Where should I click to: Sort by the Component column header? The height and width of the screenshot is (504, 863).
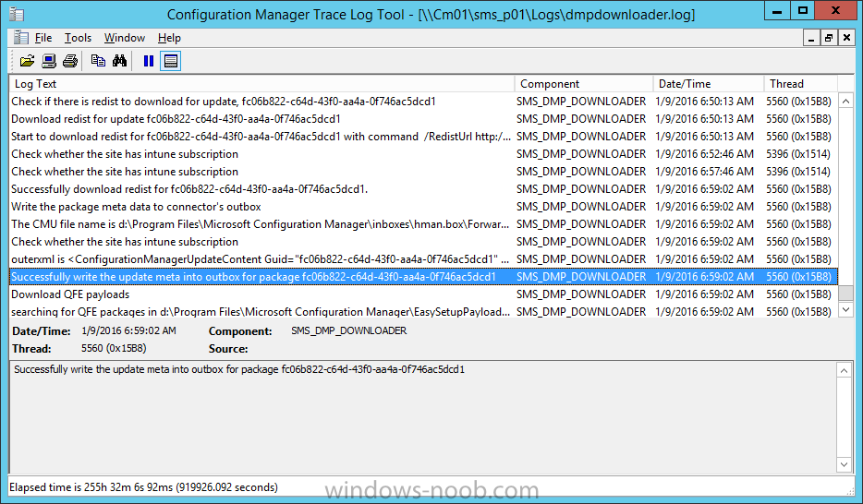[584, 84]
